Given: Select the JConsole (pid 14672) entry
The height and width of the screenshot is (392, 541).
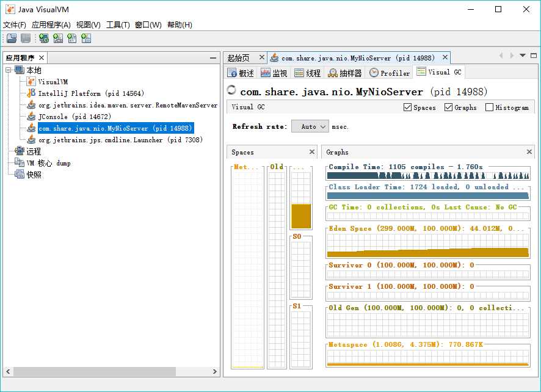Looking at the screenshot, I should point(74,117).
